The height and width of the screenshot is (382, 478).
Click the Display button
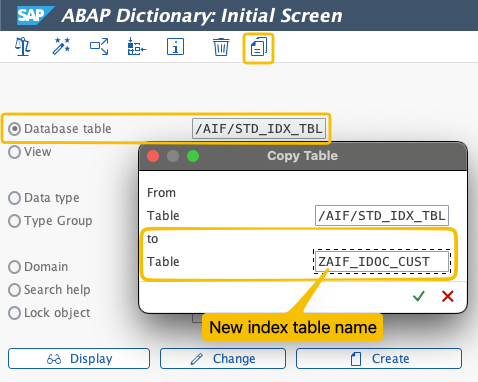coord(79,359)
